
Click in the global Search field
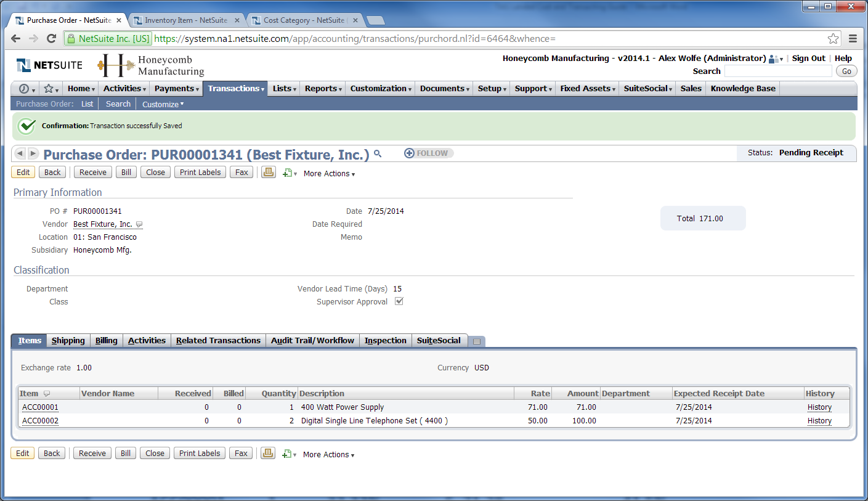[x=778, y=71]
